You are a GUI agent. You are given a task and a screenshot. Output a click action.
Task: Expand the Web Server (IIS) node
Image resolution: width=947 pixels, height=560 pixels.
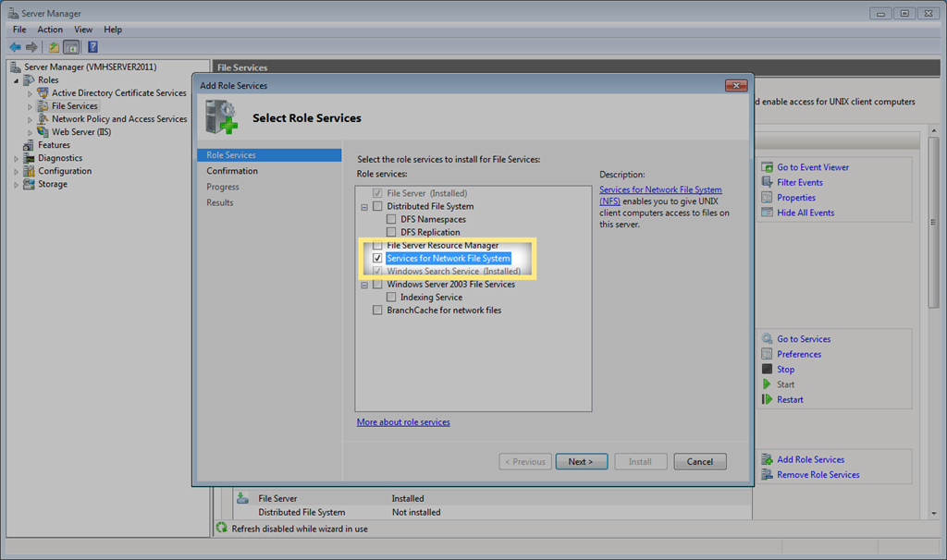pyautogui.click(x=30, y=133)
